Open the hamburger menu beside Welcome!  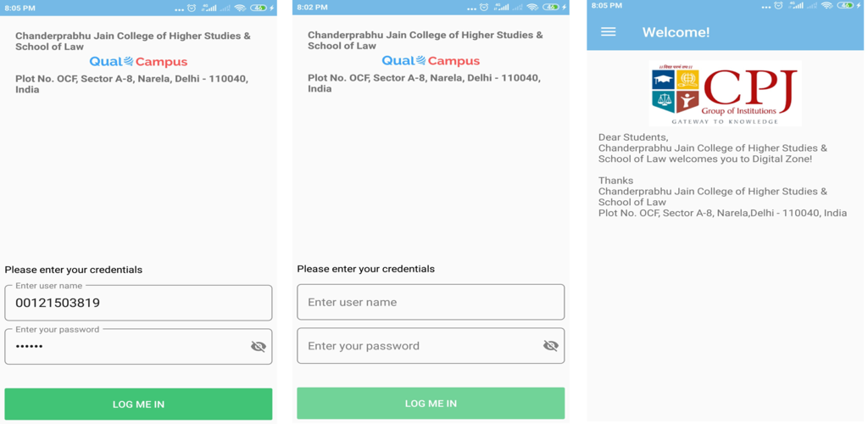coord(609,31)
